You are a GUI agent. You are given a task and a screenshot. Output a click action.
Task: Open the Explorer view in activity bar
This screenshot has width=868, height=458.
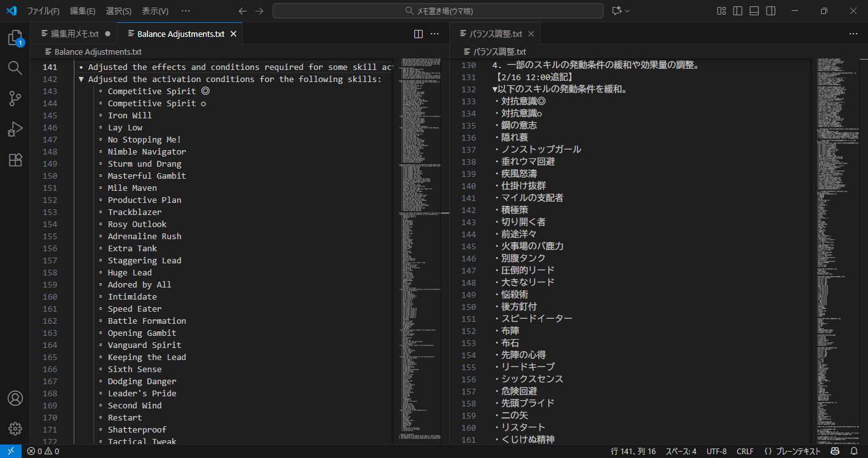15,38
